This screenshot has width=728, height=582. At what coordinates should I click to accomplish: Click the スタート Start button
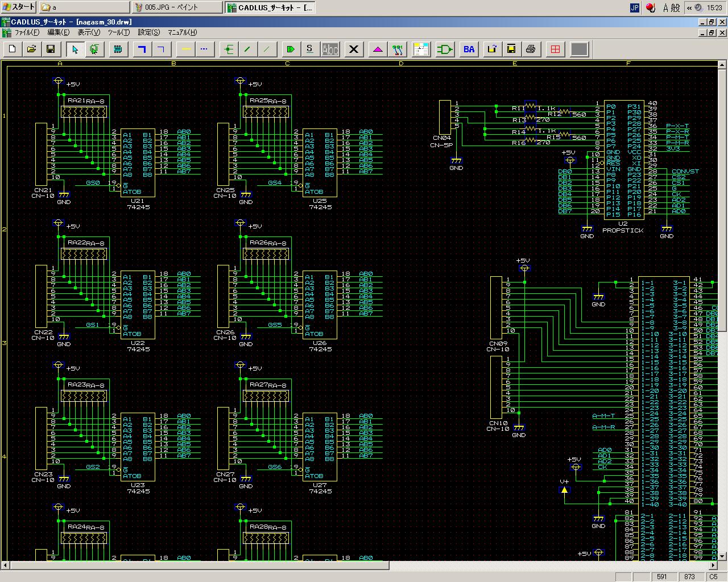pyautogui.click(x=18, y=7)
